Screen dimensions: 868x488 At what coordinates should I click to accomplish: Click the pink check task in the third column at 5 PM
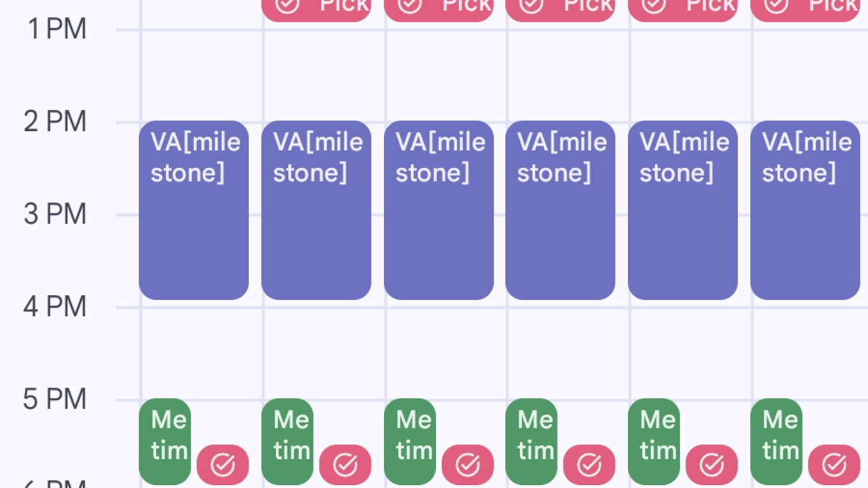pyautogui.click(x=468, y=465)
